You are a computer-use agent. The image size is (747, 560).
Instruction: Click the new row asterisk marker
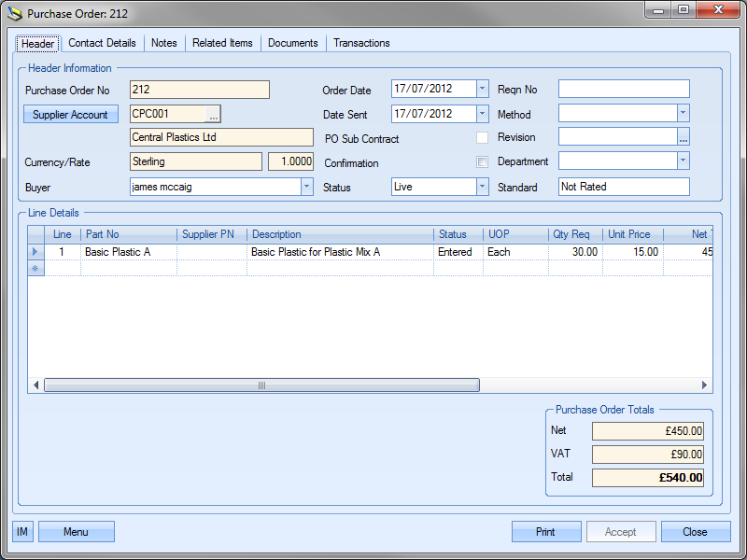[36, 268]
